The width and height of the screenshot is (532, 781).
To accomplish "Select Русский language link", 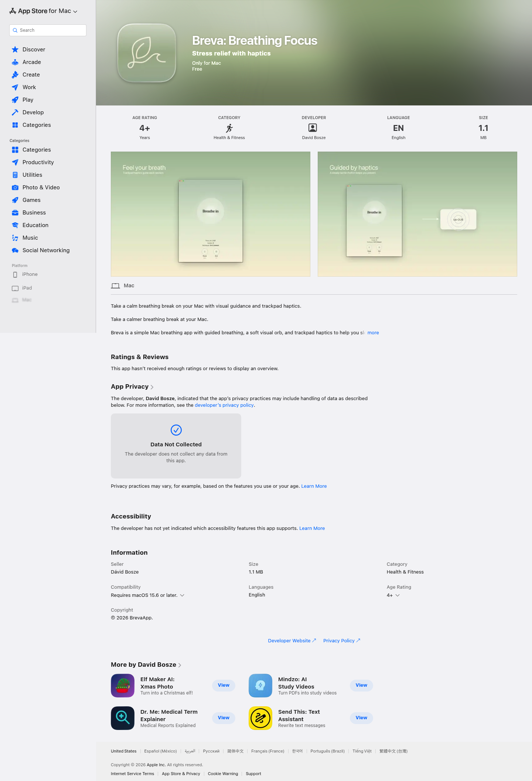I will (211, 751).
